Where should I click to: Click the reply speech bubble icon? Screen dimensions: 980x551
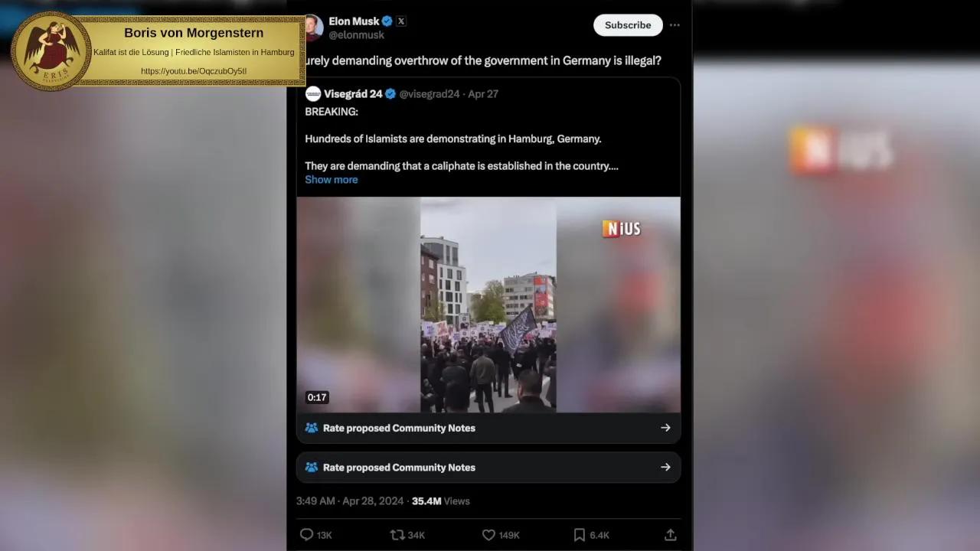[306, 535]
